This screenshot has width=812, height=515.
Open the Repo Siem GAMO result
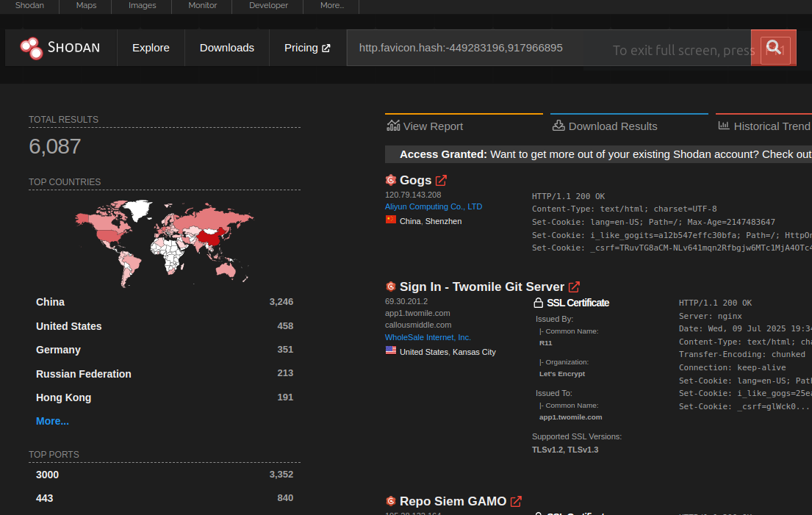pyautogui.click(x=453, y=502)
